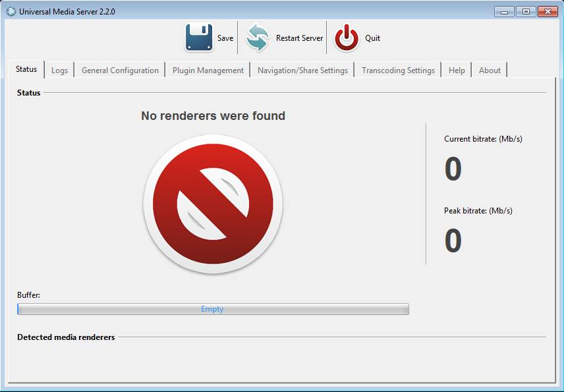Click the "Quit" text label
The height and width of the screenshot is (392, 564).
[372, 38]
